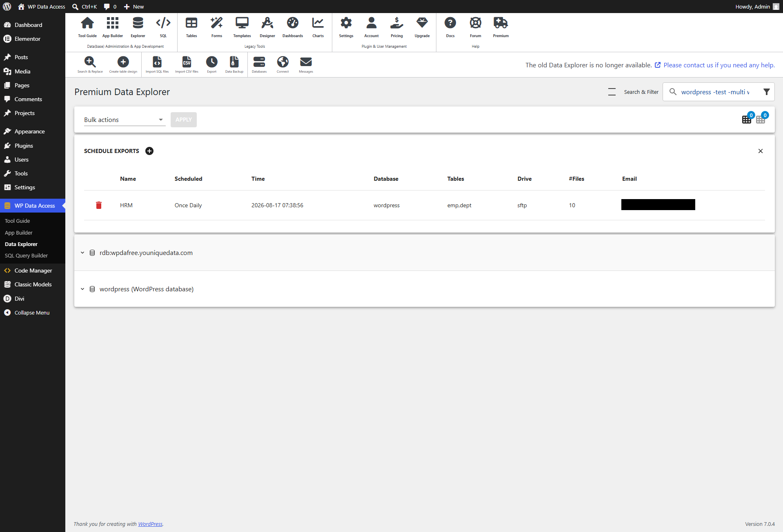Open the Ctrl+K search in admin bar

click(85, 7)
